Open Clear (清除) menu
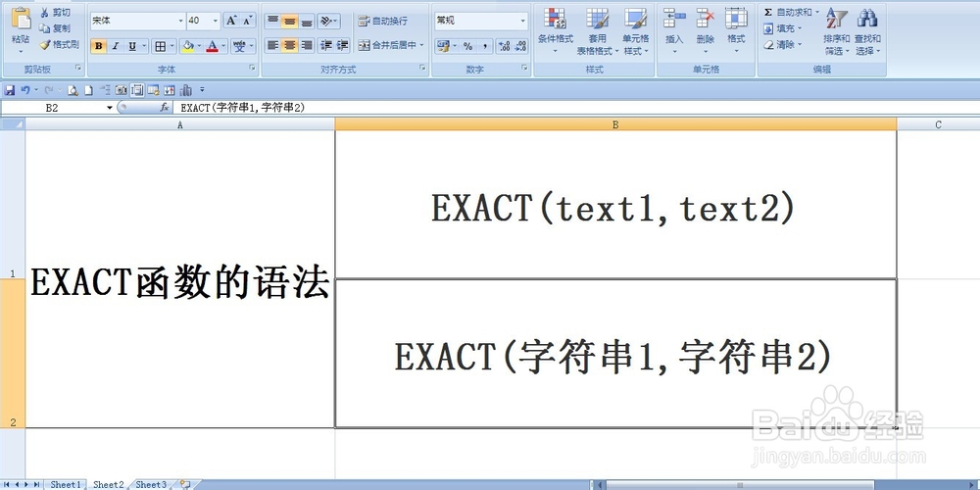 coord(782,45)
